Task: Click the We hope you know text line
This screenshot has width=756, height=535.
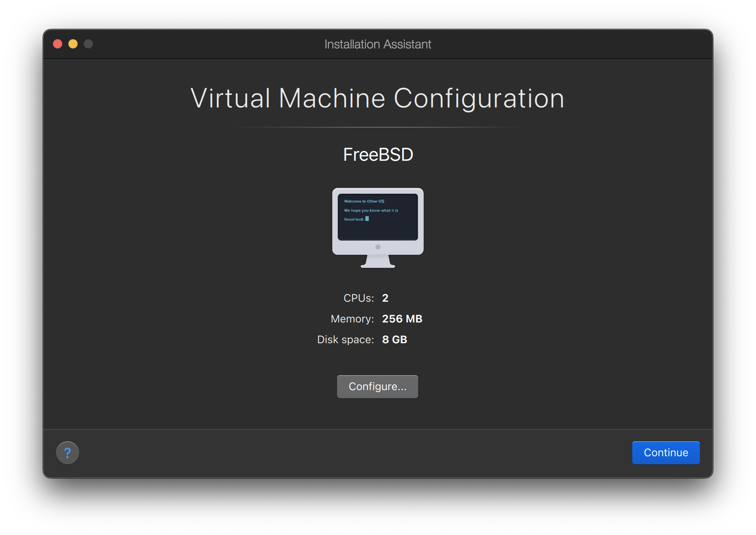Action: pyautogui.click(x=371, y=210)
